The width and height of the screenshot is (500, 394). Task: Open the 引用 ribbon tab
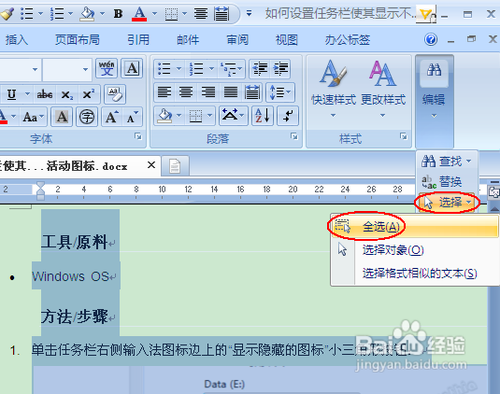point(138,40)
